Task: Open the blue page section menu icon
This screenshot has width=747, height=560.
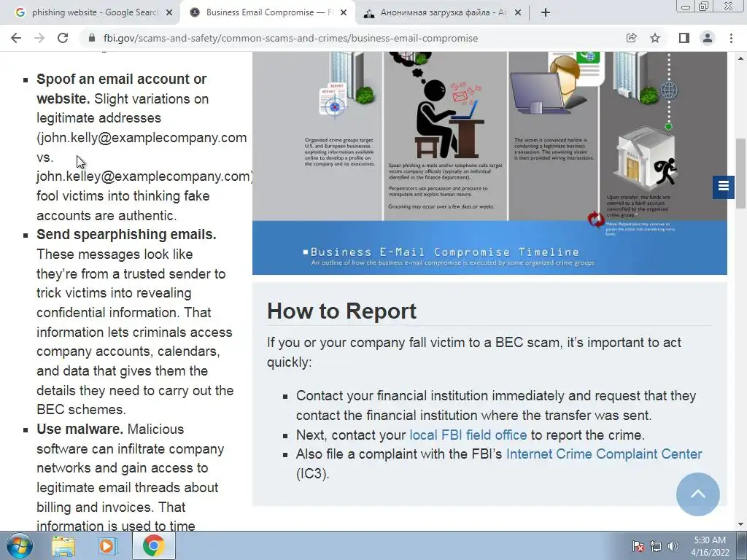Action: coord(723,186)
